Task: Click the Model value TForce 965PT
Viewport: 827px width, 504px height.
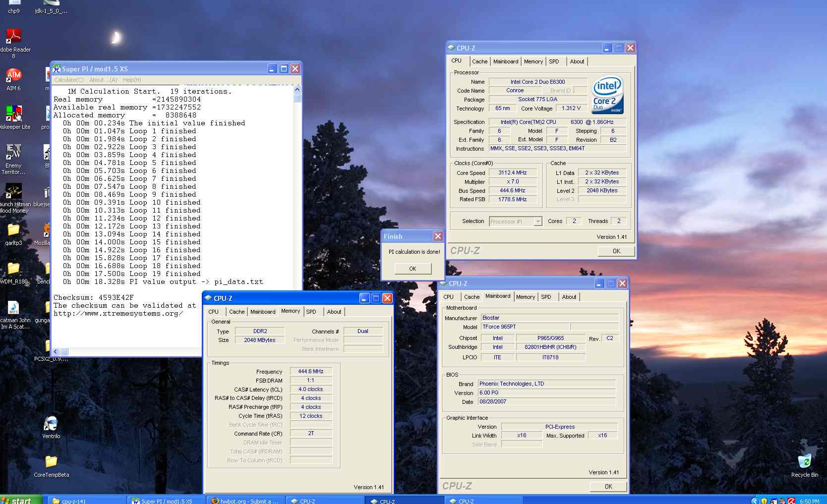Action: [x=526, y=327]
